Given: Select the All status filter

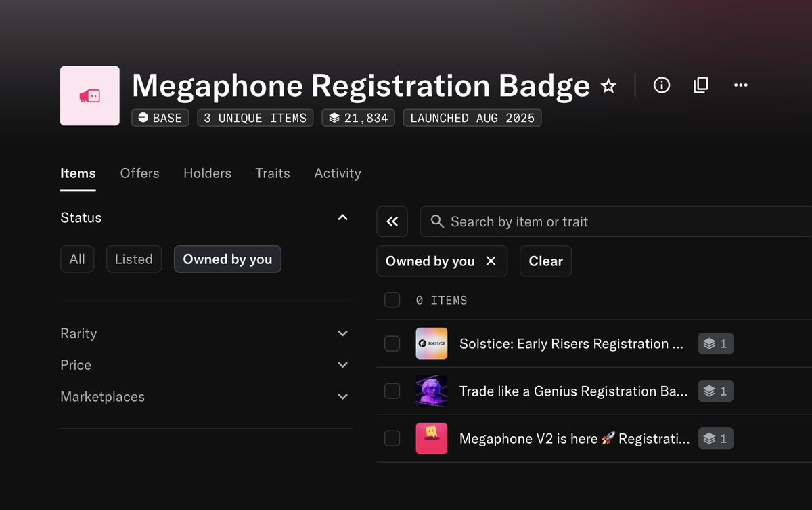Looking at the screenshot, I should pyautogui.click(x=77, y=259).
